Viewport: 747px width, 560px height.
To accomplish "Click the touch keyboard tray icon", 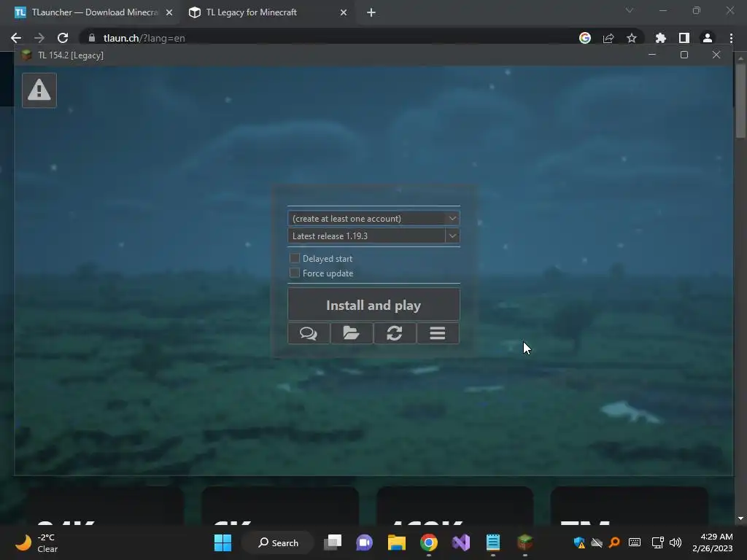I will click(635, 542).
